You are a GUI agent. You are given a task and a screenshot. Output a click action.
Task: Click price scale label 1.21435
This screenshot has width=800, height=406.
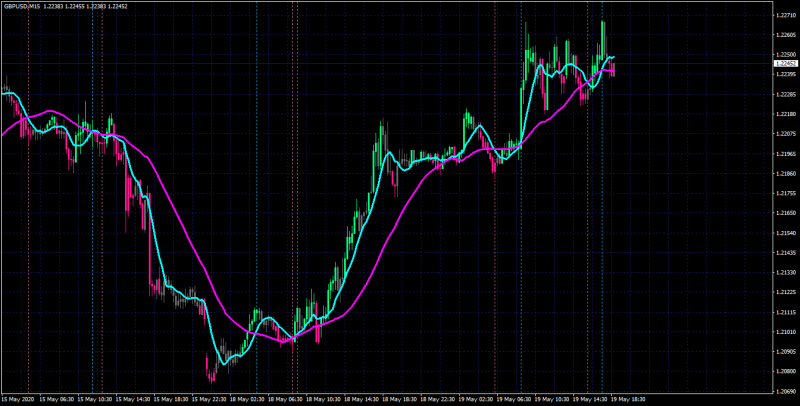click(785, 253)
